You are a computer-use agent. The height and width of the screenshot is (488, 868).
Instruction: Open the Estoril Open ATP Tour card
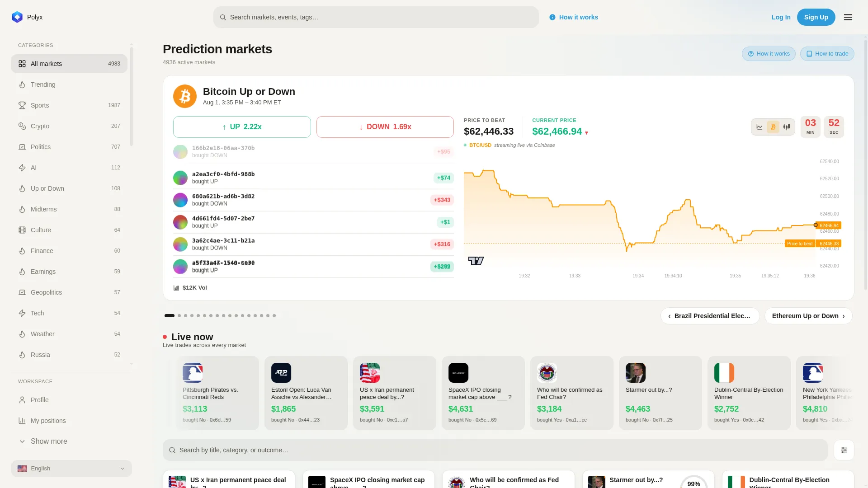(x=306, y=393)
